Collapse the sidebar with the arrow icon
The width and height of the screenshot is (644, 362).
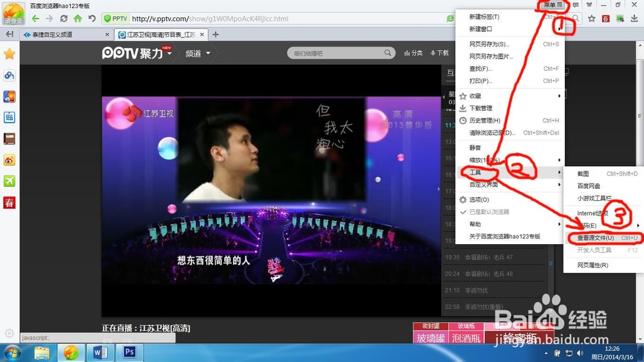coord(10,35)
